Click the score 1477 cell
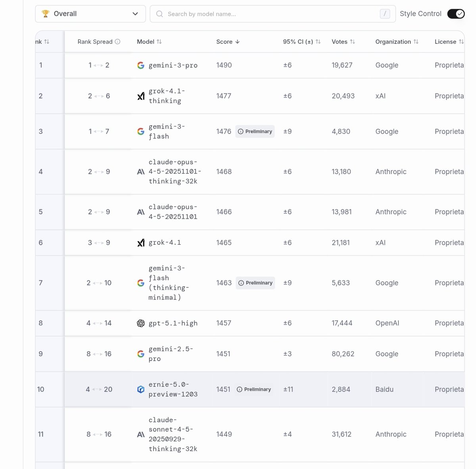 224,96
